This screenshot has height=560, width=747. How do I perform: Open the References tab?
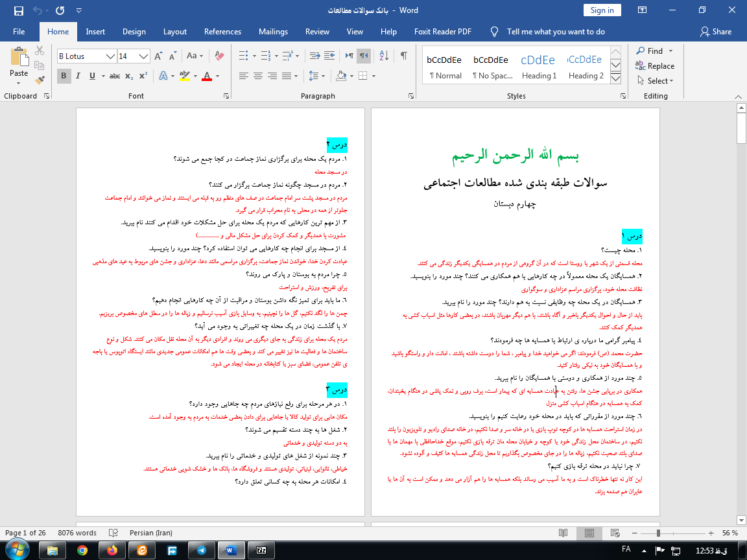tap(222, 32)
